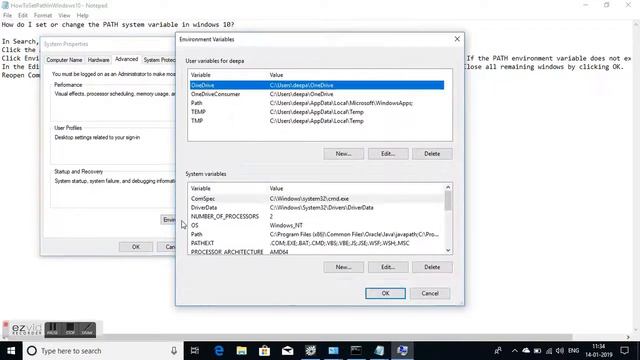Open the Action Center notifications icon
Screen dimensions: 640x360
coord(624,351)
